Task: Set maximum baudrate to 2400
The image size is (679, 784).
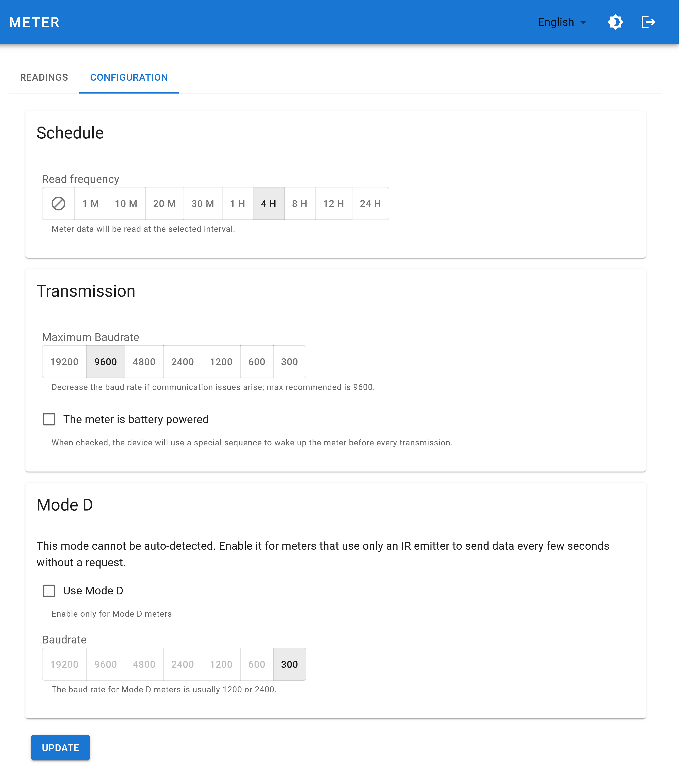Action: click(x=182, y=362)
